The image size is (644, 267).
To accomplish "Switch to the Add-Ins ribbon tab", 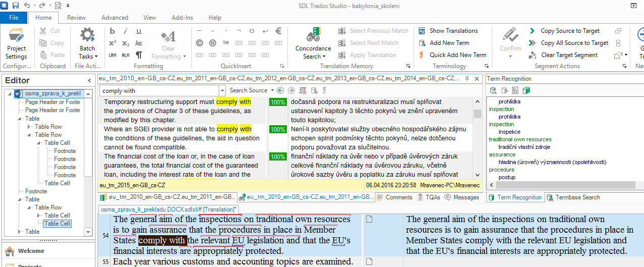I will coord(182,18).
